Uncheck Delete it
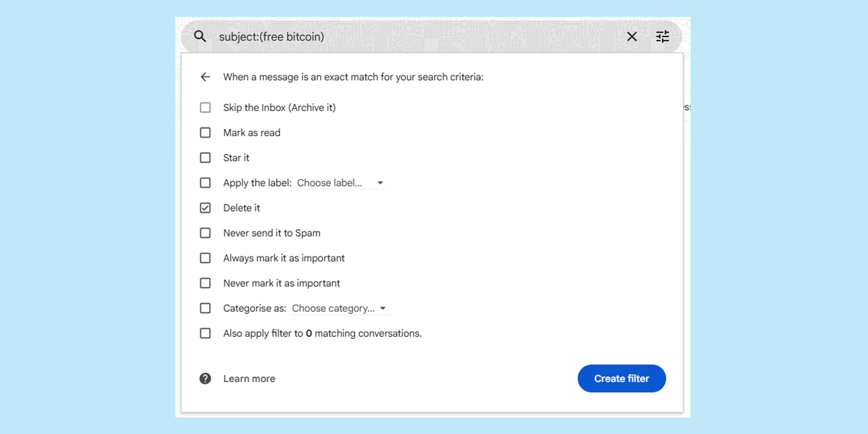 pyautogui.click(x=205, y=207)
